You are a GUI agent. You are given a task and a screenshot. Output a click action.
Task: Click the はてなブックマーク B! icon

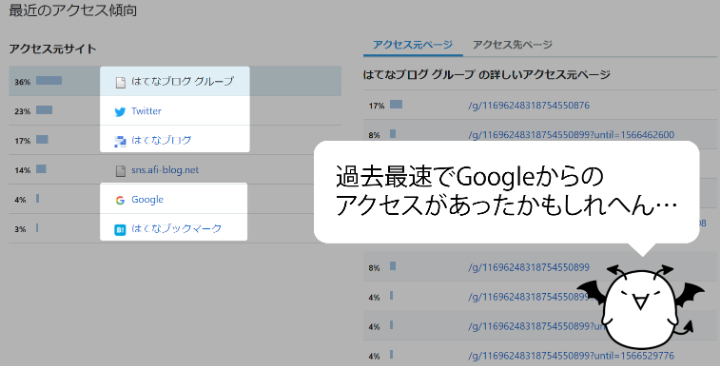tap(120, 230)
